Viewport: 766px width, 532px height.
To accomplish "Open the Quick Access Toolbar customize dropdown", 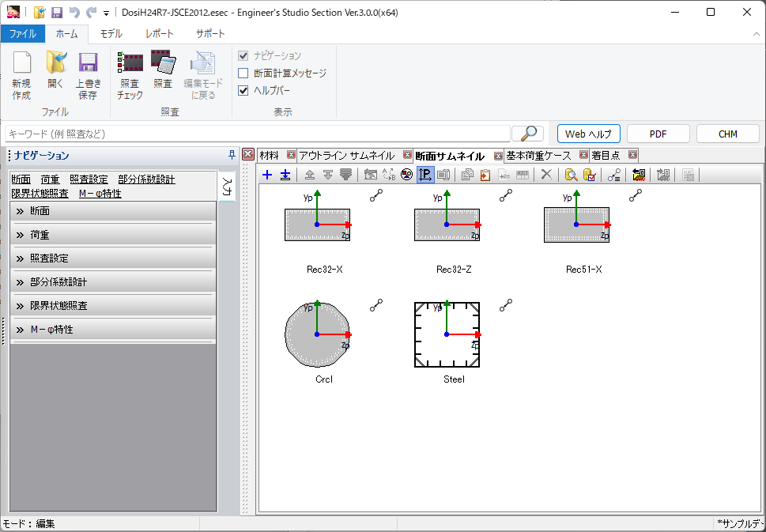I will [x=106, y=13].
